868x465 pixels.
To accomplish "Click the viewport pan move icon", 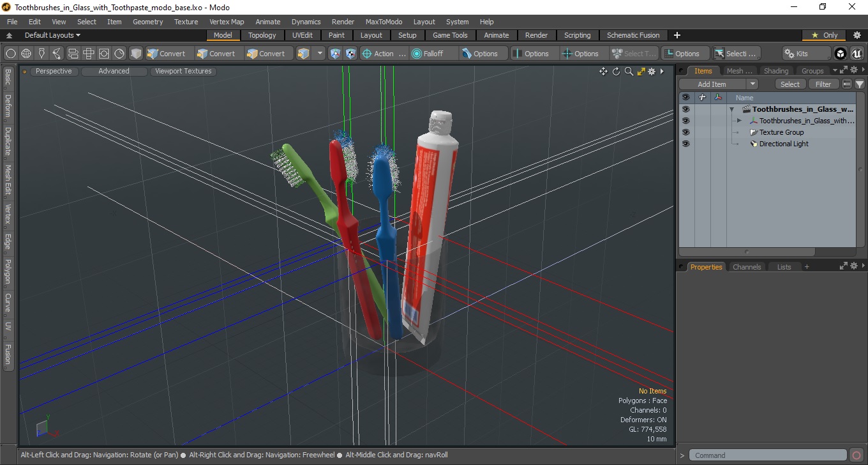I will [x=603, y=72].
